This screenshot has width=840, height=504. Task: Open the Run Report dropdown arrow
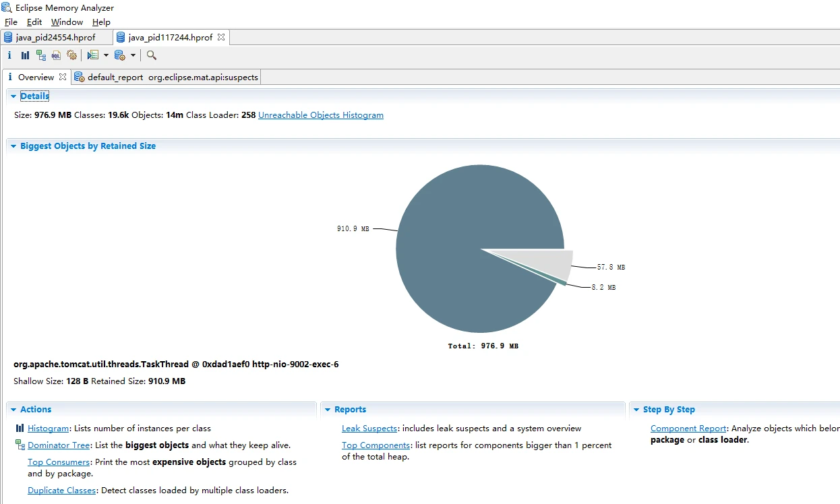106,55
